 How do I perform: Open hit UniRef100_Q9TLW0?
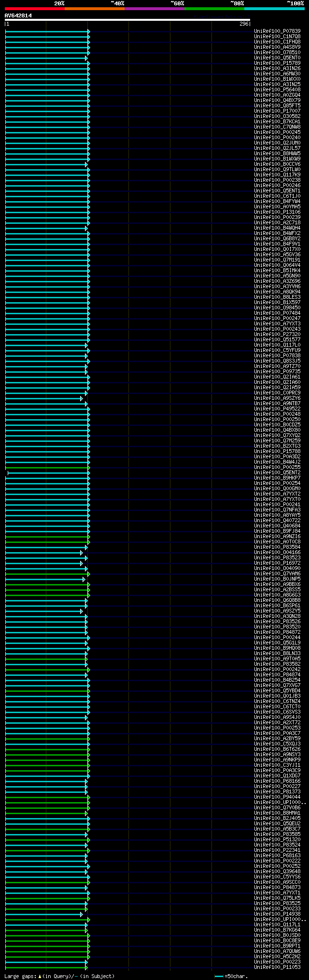click(x=277, y=169)
